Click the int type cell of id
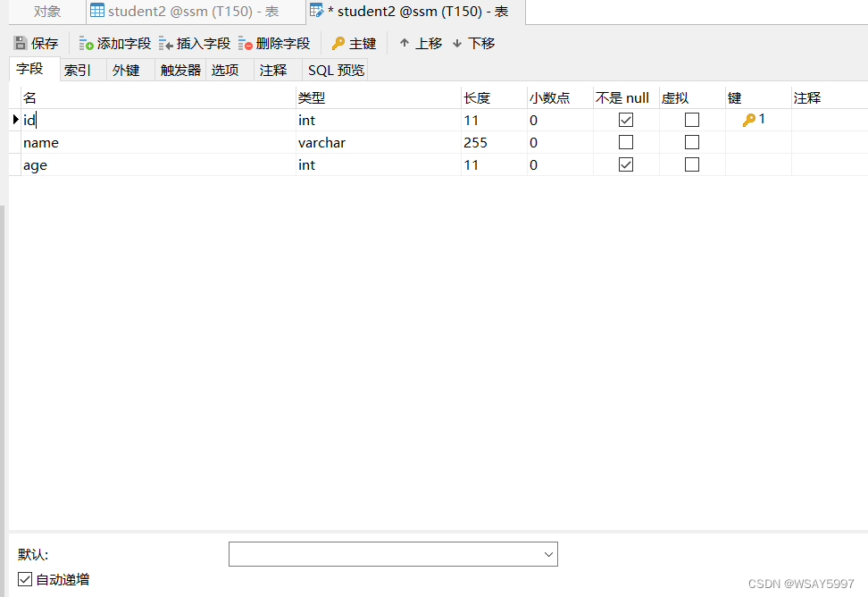Image resolution: width=868 pixels, height=597 pixels. 379,120
